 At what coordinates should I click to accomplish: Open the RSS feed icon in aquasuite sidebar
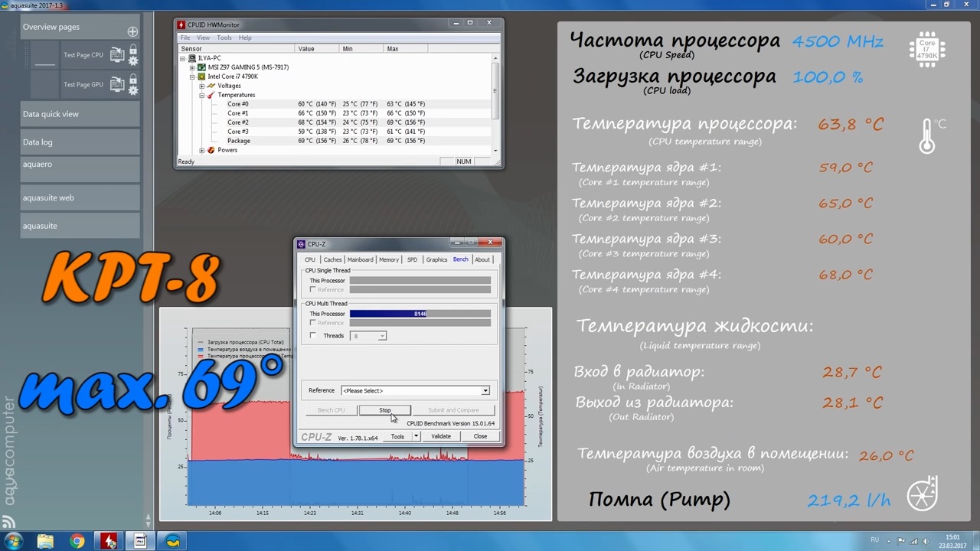(8, 523)
